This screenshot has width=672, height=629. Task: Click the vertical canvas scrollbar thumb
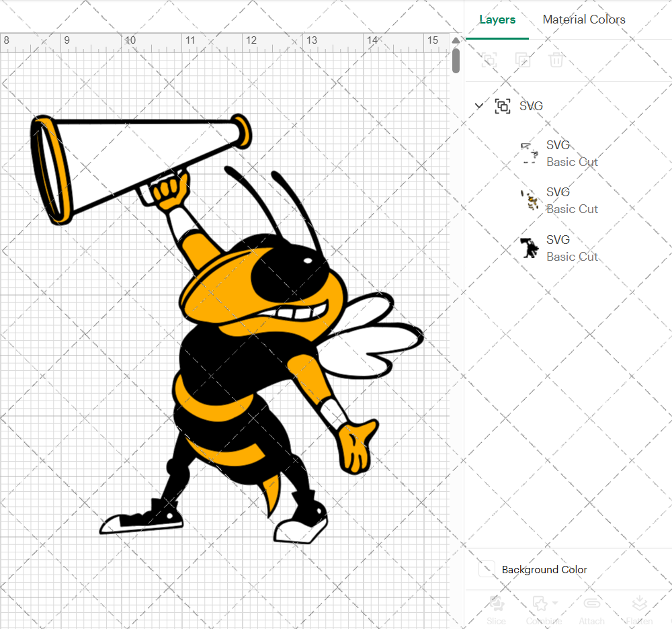(456, 60)
